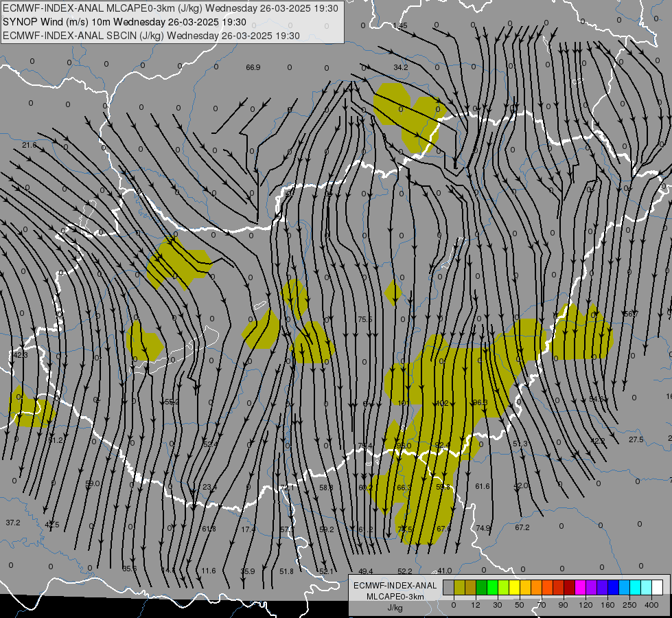This screenshot has width=672, height=618.
Task: Click the bright green legend swatch
Action: [492, 588]
